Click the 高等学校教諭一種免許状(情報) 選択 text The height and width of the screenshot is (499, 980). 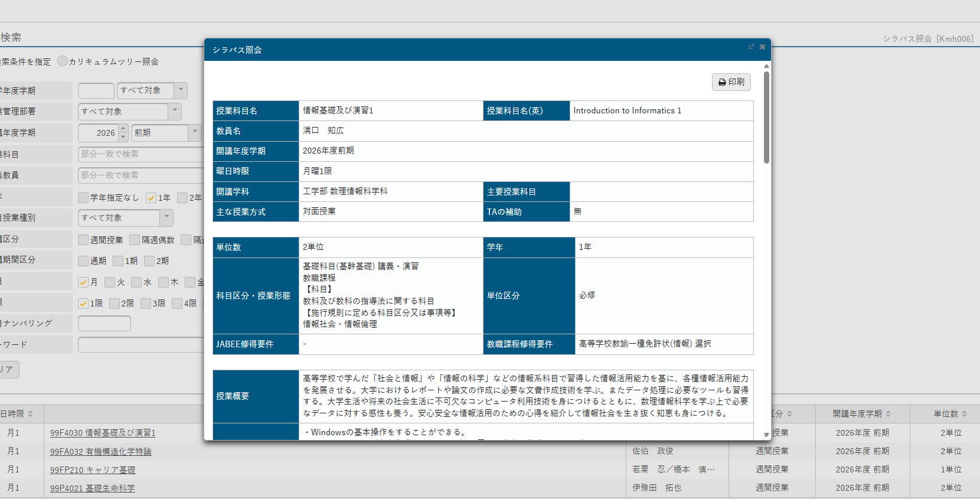645,344
